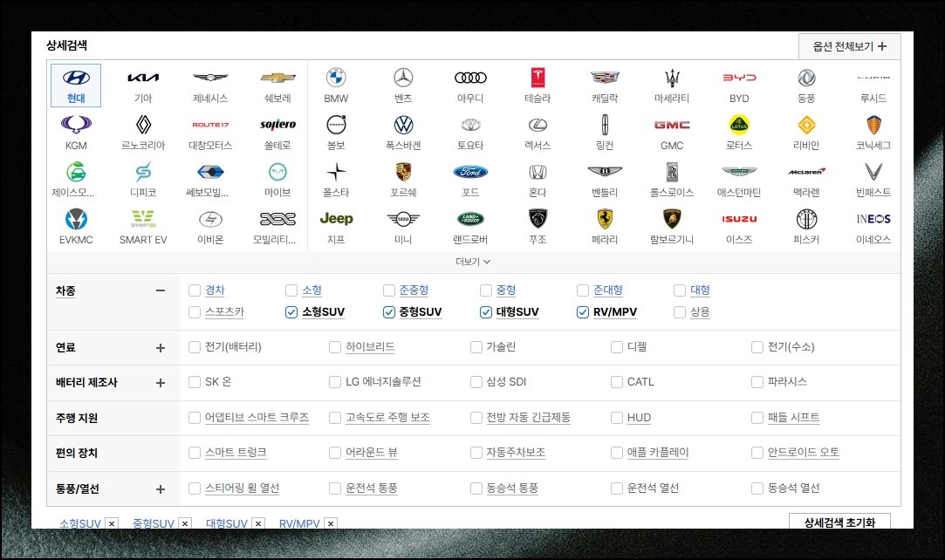
Task: Check the 운전석 통풍 checkbox
Action: [335, 488]
